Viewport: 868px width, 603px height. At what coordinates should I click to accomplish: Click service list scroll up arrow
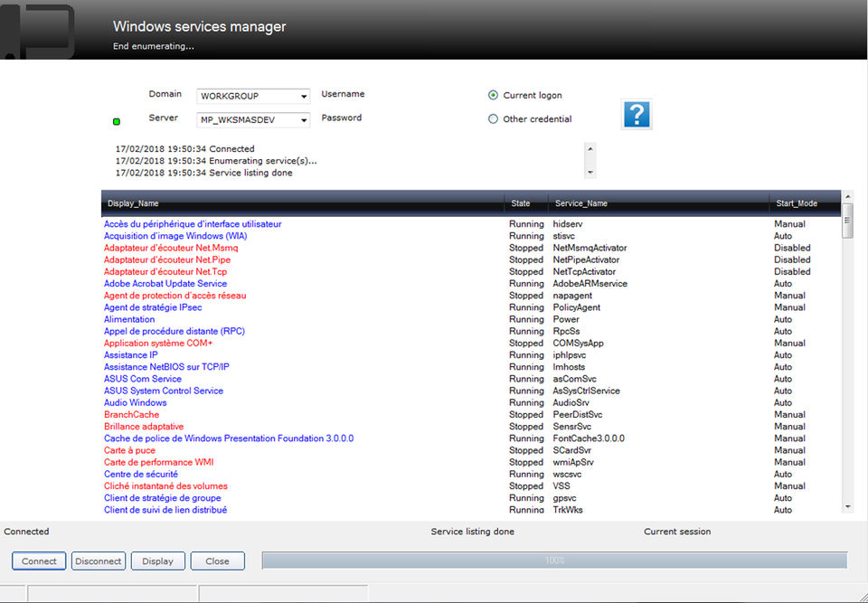[x=847, y=196]
